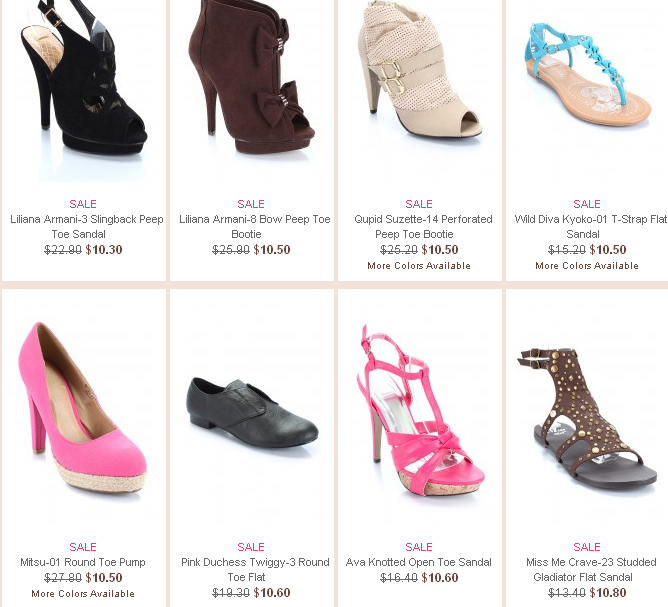Open Ava Knotted Open Toe Sandal link
Image resolution: width=668 pixels, height=607 pixels.
(418, 562)
